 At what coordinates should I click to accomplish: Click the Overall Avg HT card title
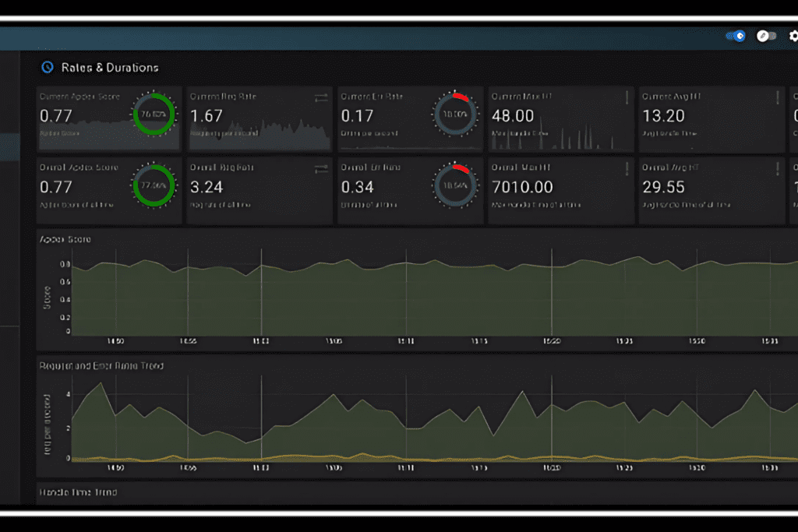click(671, 167)
